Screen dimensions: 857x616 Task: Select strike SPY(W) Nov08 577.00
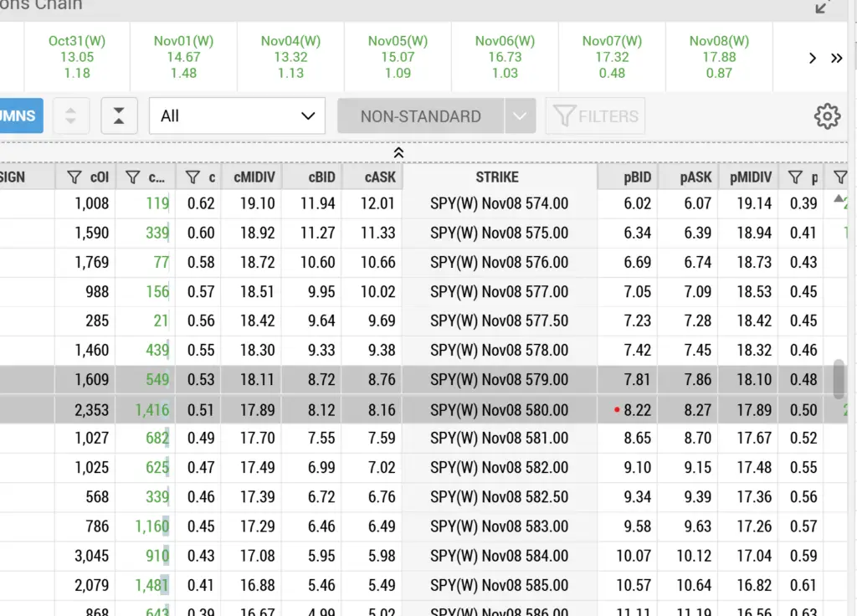coord(499,292)
